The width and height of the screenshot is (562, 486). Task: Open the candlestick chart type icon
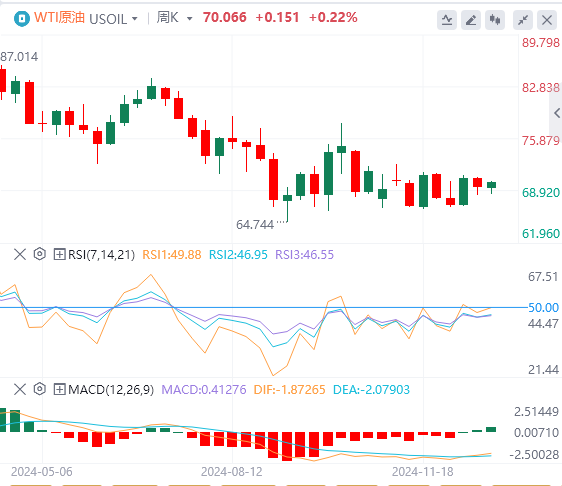coord(495,20)
